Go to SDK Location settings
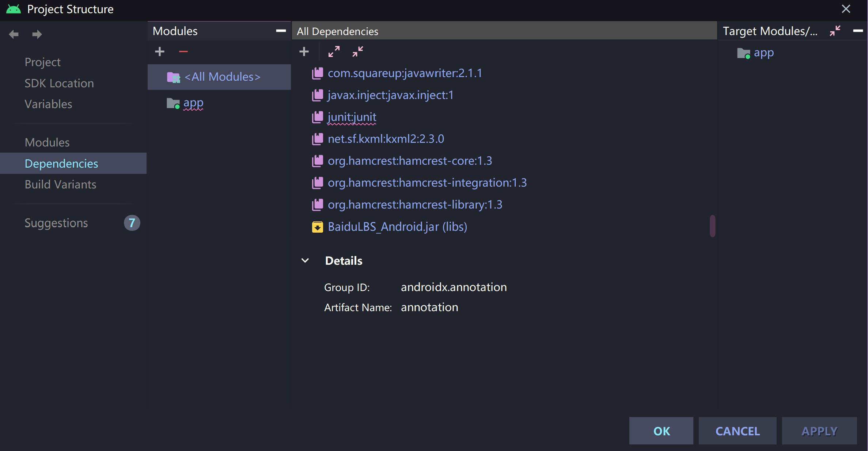868x451 pixels. [59, 83]
